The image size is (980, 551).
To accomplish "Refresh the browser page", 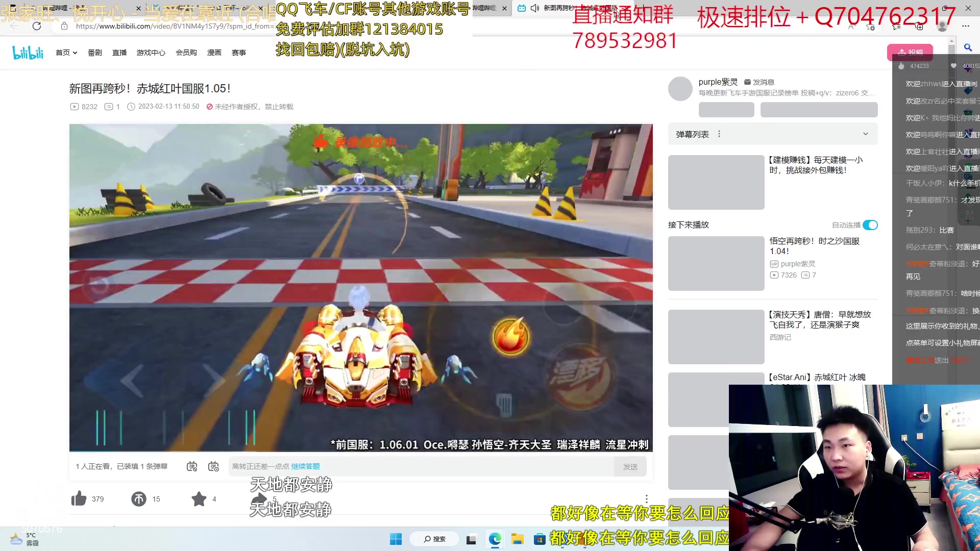I will click(x=37, y=26).
